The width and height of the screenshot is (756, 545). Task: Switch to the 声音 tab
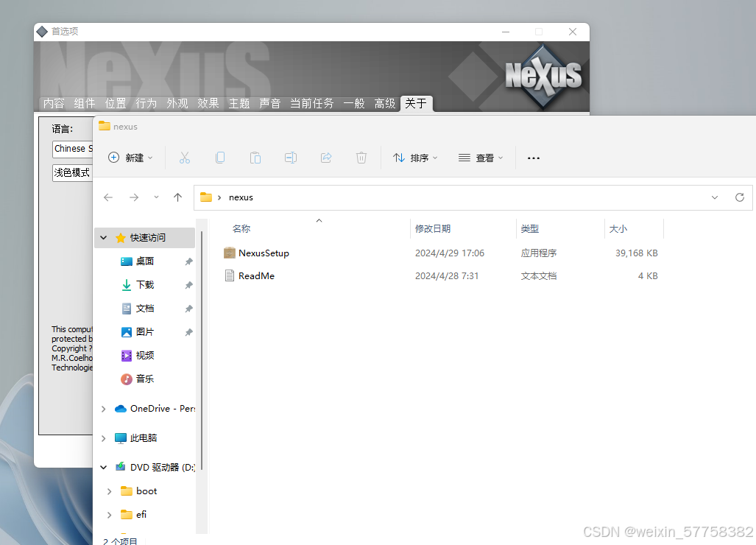[269, 103]
